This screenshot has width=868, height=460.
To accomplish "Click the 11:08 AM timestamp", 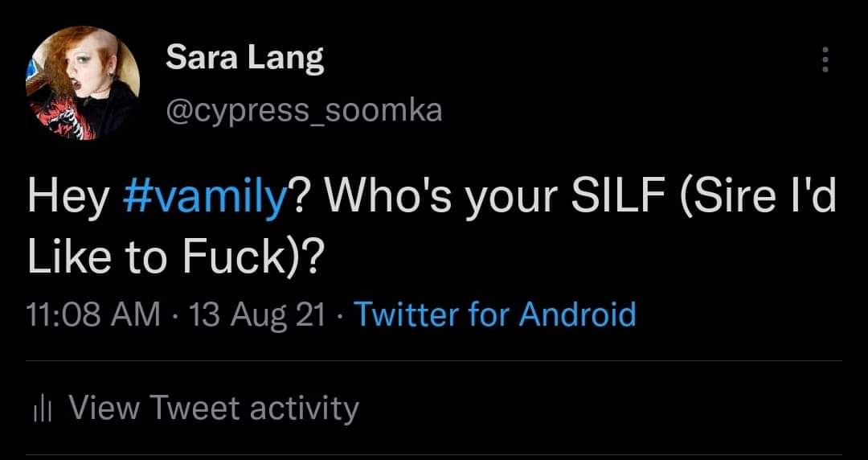I will pyautogui.click(x=93, y=314).
